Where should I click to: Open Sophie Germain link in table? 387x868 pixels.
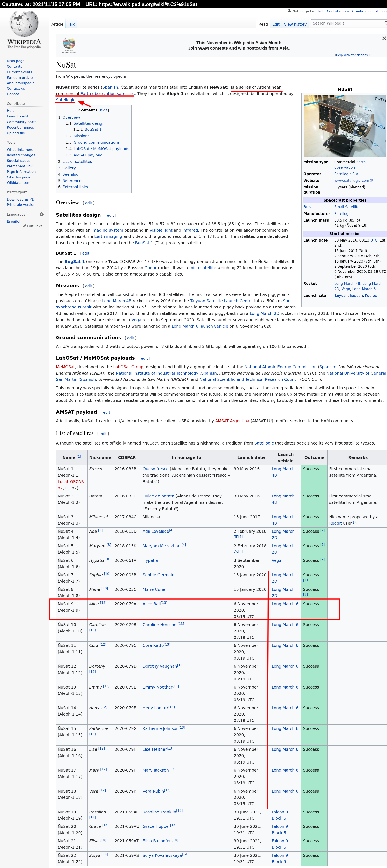point(159,575)
